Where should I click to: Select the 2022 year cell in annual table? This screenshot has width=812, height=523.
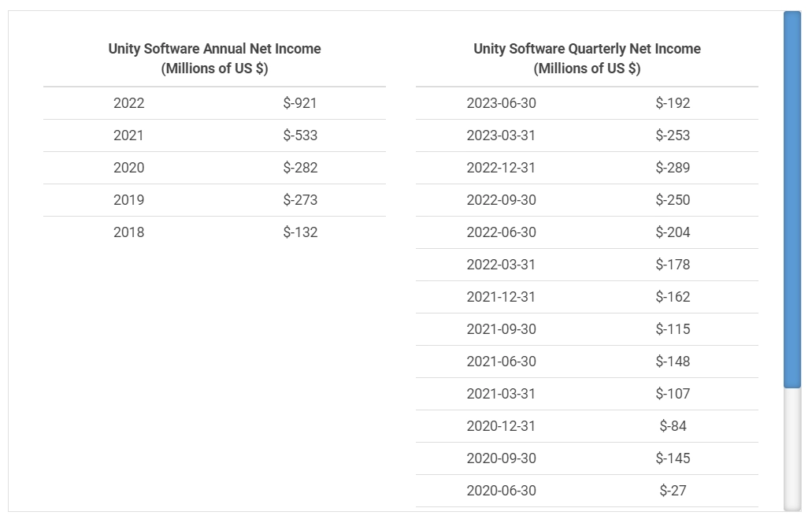click(129, 103)
